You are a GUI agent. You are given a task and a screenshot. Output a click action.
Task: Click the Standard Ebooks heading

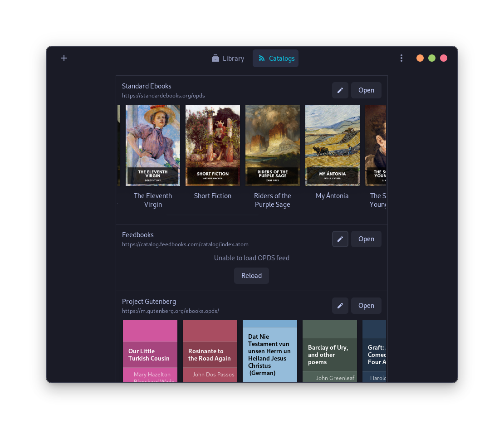pyautogui.click(x=147, y=86)
